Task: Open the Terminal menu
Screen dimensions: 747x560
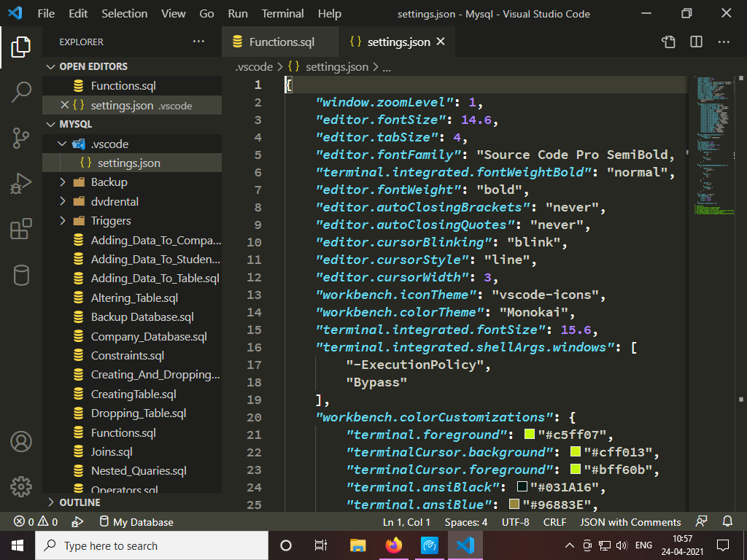Action: 282,13
